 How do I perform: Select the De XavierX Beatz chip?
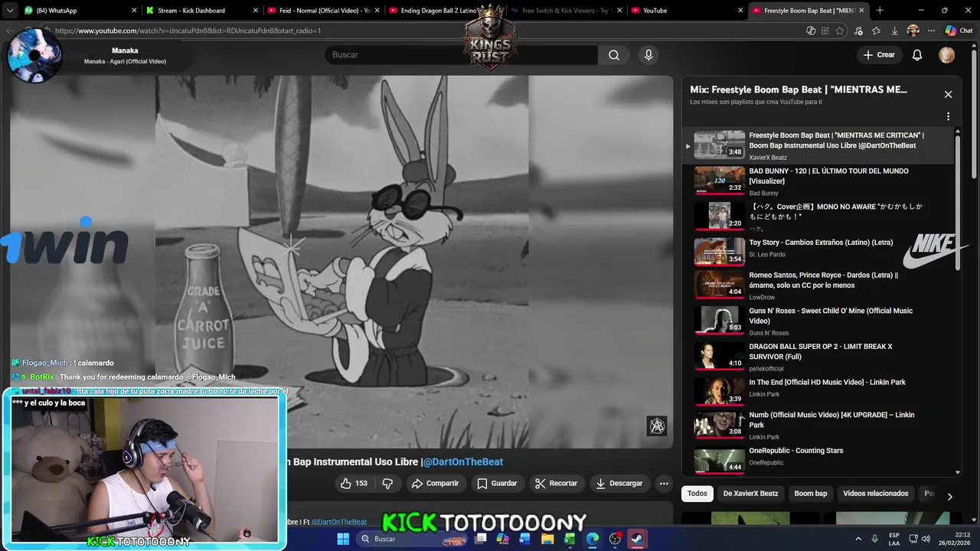tap(750, 494)
